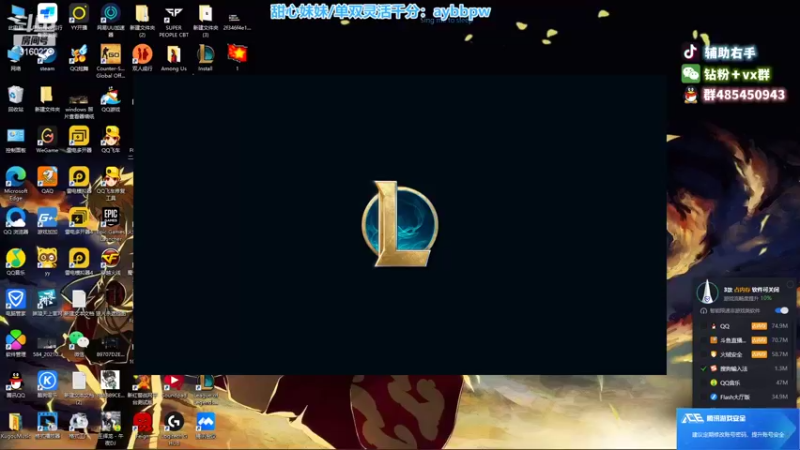Open the QAQ orange shortcut
800x450 pixels.
[47, 180]
